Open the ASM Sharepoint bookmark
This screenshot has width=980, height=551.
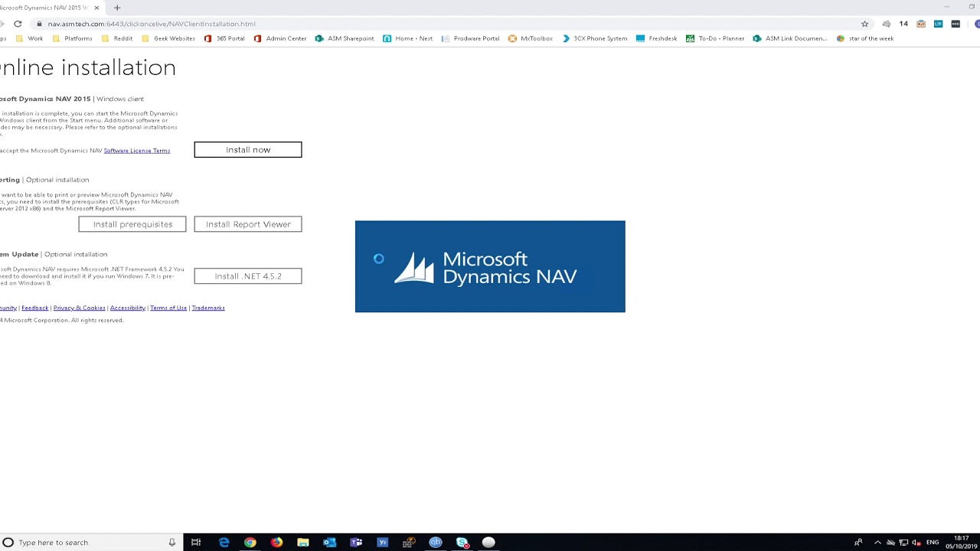[345, 38]
